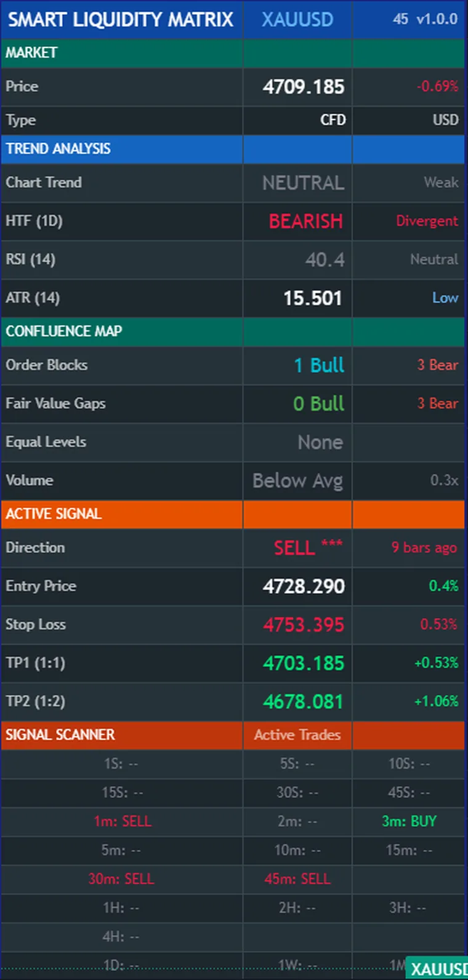This screenshot has width=468, height=980.
Task: Click the 0 Bull fair value gaps value
Action: pos(319,404)
